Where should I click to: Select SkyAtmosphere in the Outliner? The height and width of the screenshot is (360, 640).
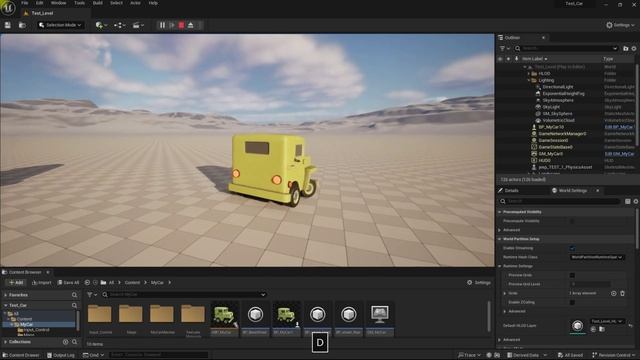point(558,100)
